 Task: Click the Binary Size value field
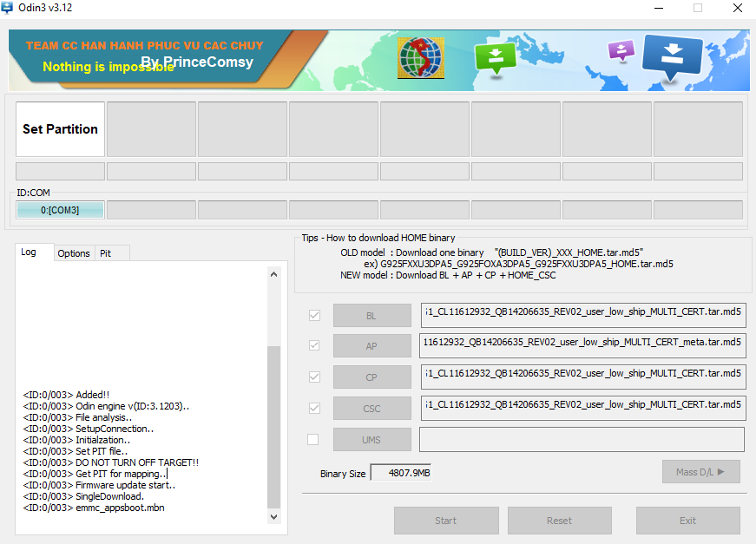click(401, 473)
